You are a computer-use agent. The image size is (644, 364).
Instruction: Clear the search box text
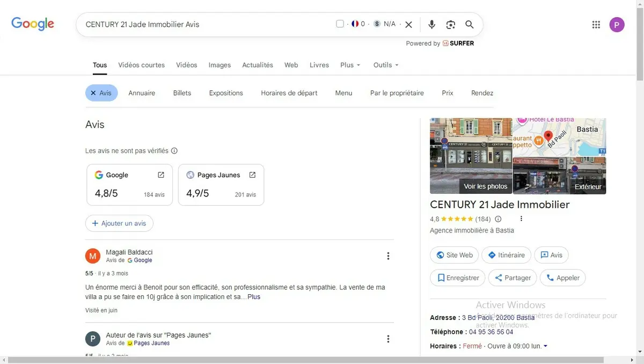pyautogui.click(x=409, y=24)
